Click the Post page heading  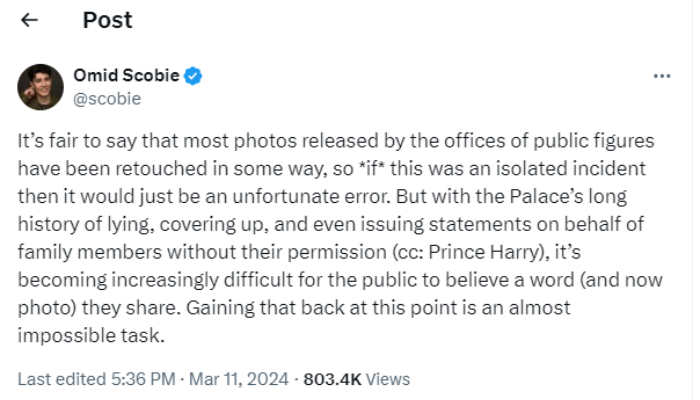click(107, 20)
